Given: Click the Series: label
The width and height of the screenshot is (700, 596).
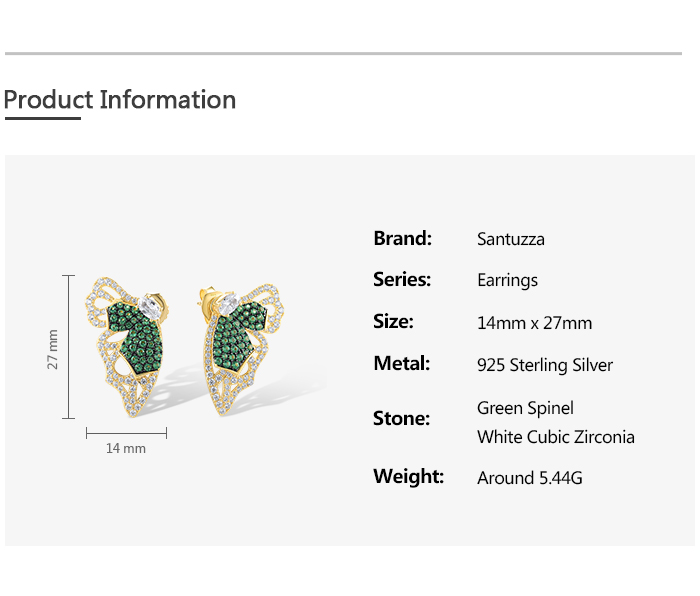Looking at the screenshot, I should click(402, 280).
